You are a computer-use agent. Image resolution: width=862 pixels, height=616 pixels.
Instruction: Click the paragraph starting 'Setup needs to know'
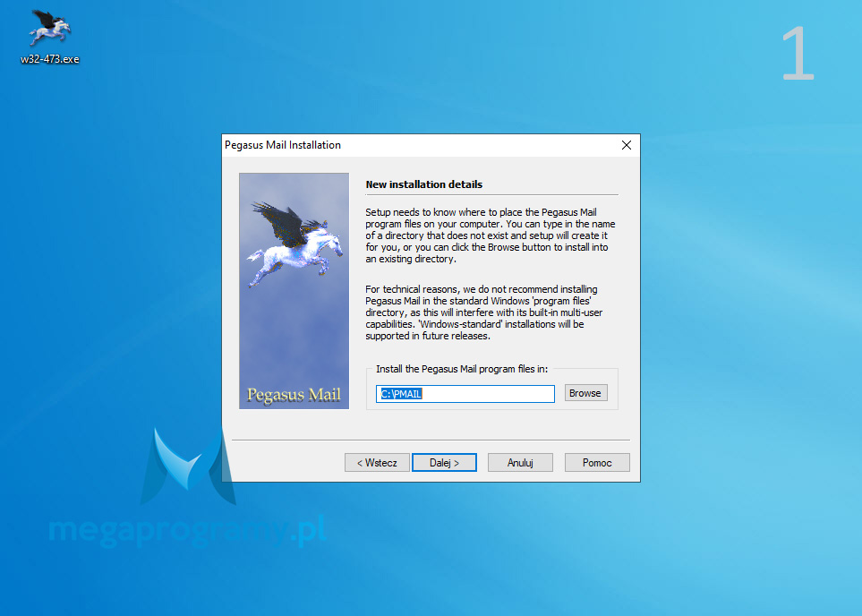point(491,235)
